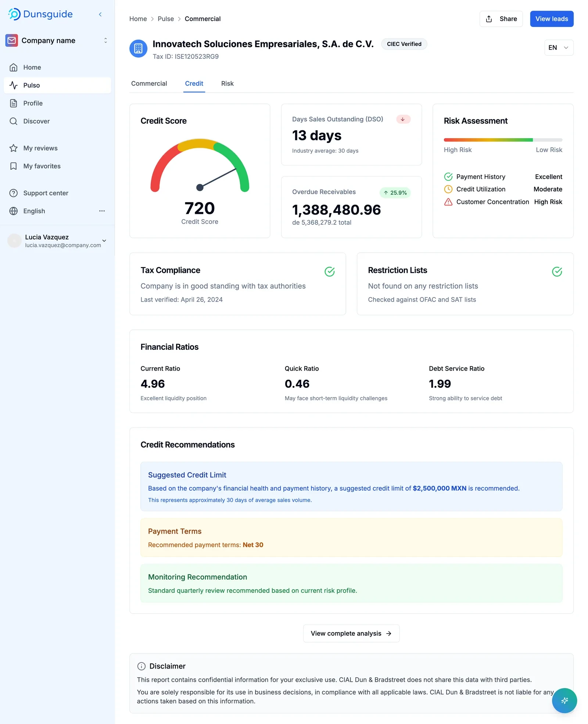Viewport: 588px width, 724px height.
Task: Click the Dunsguide logo icon
Action: (x=14, y=14)
